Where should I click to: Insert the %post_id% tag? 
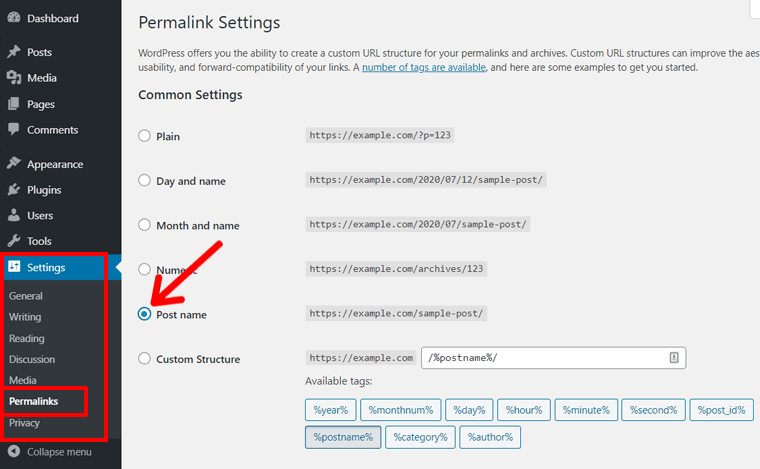[721, 410]
